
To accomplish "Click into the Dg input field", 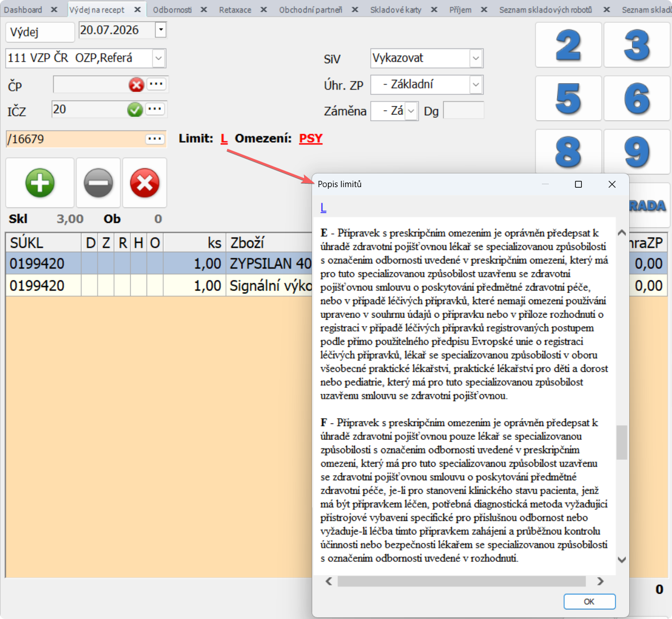I will [x=464, y=110].
